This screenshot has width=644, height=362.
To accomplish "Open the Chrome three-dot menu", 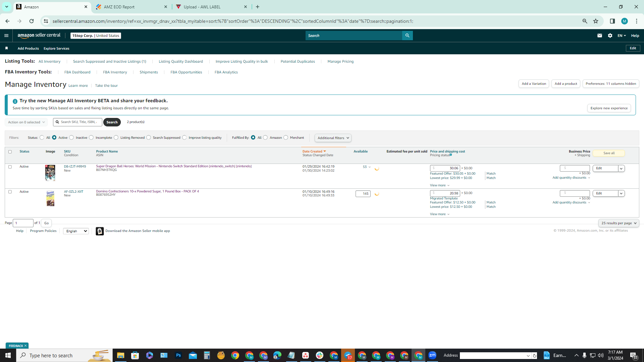I will click(637, 21).
